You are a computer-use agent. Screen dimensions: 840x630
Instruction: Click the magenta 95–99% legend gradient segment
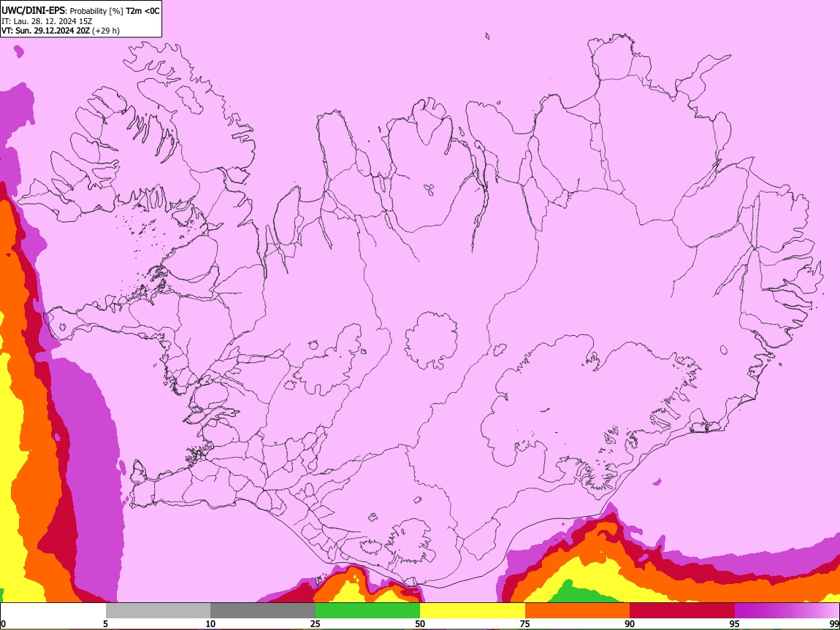(x=787, y=610)
